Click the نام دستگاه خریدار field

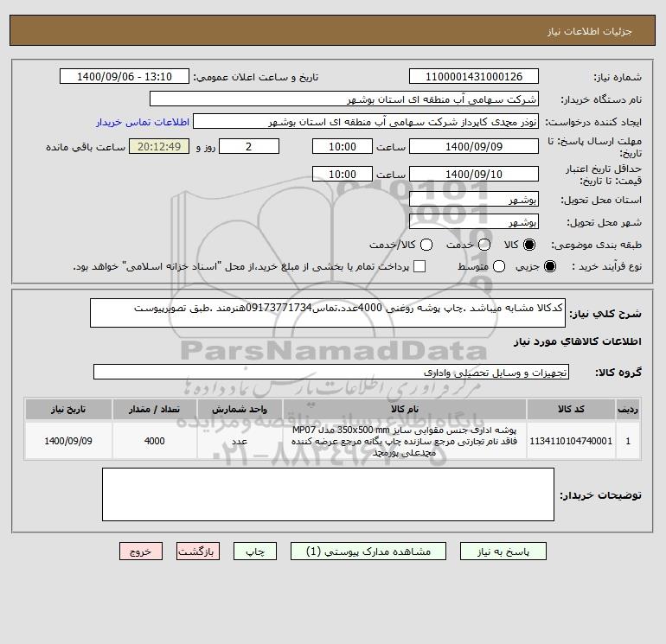click(x=344, y=99)
